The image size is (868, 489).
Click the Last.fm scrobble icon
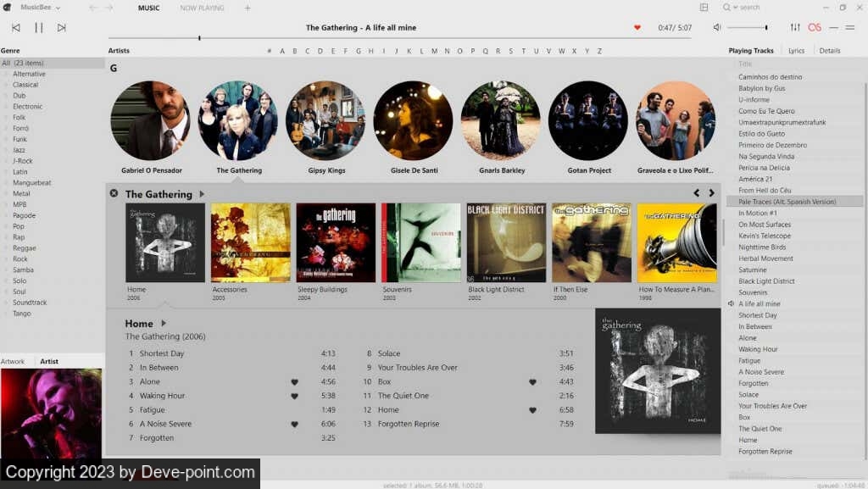(815, 28)
